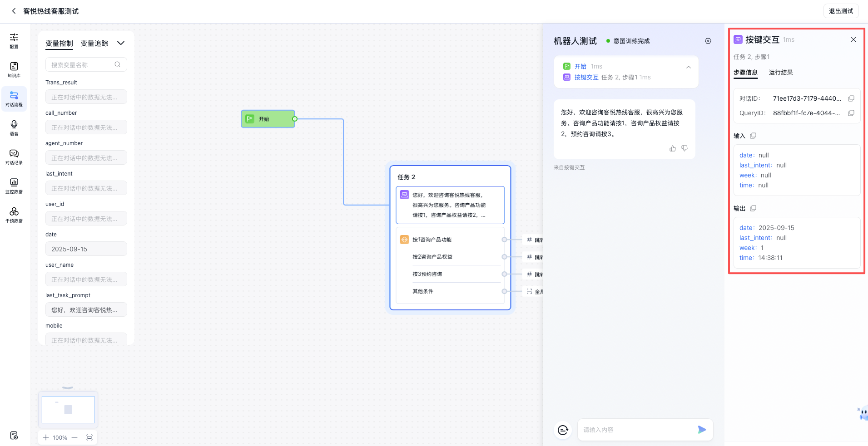This screenshot has width=868, height=446.
Task: Switch to the 运行结果 tab
Action: click(x=781, y=73)
